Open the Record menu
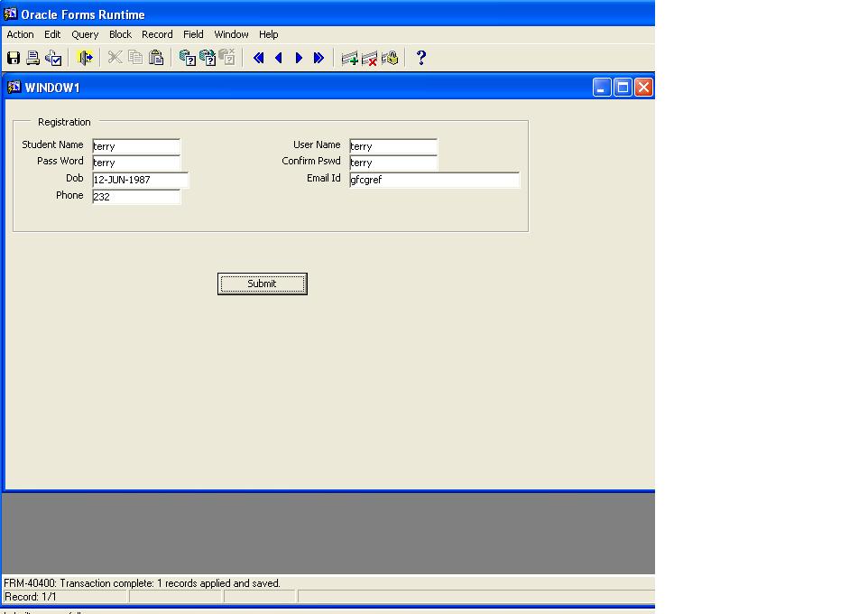 [157, 34]
